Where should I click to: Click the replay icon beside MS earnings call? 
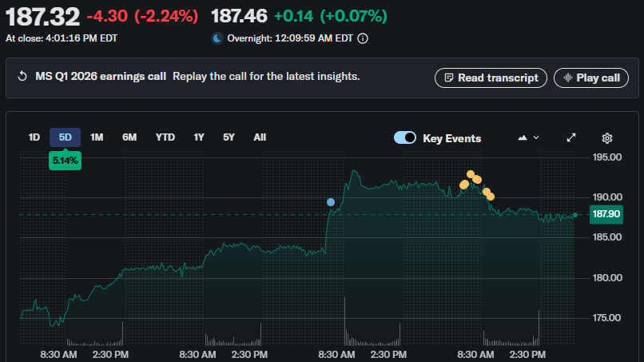pos(23,77)
